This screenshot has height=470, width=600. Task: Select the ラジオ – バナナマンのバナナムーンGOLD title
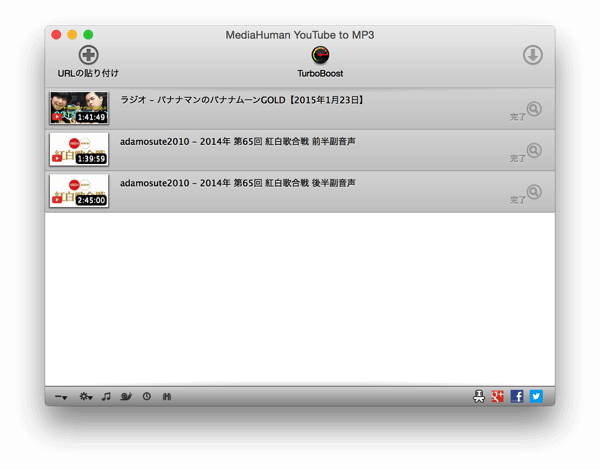tap(242, 100)
